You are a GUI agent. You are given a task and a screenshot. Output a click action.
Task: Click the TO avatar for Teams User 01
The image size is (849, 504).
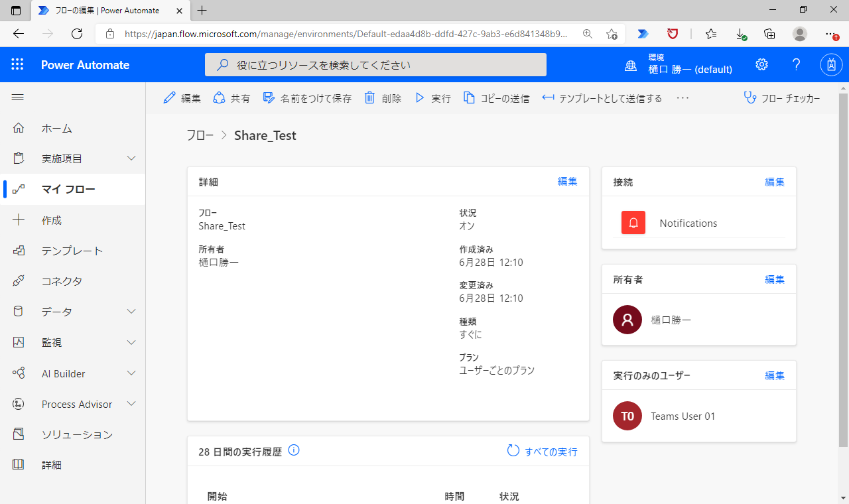(x=627, y=416)
